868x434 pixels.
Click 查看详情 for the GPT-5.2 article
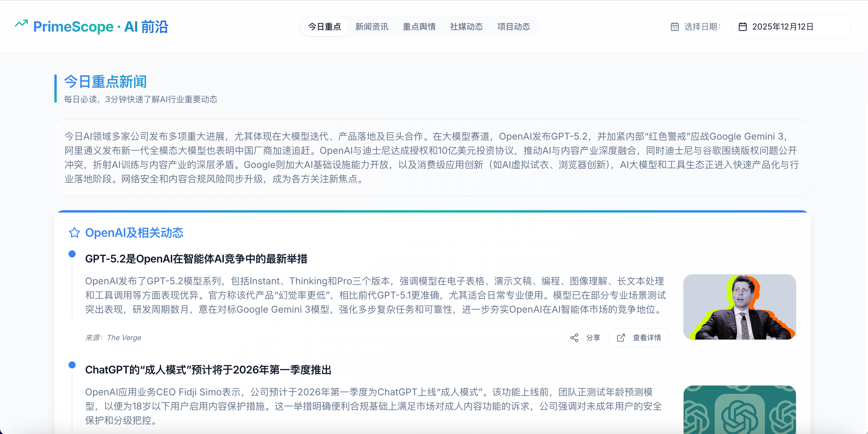pyautogui.click(x=638, y=338)
